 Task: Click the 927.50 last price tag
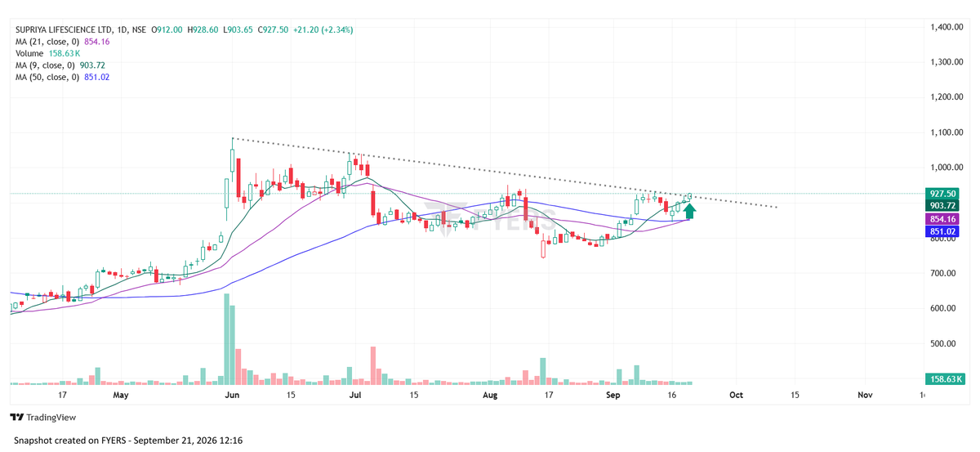coord(943,194)
